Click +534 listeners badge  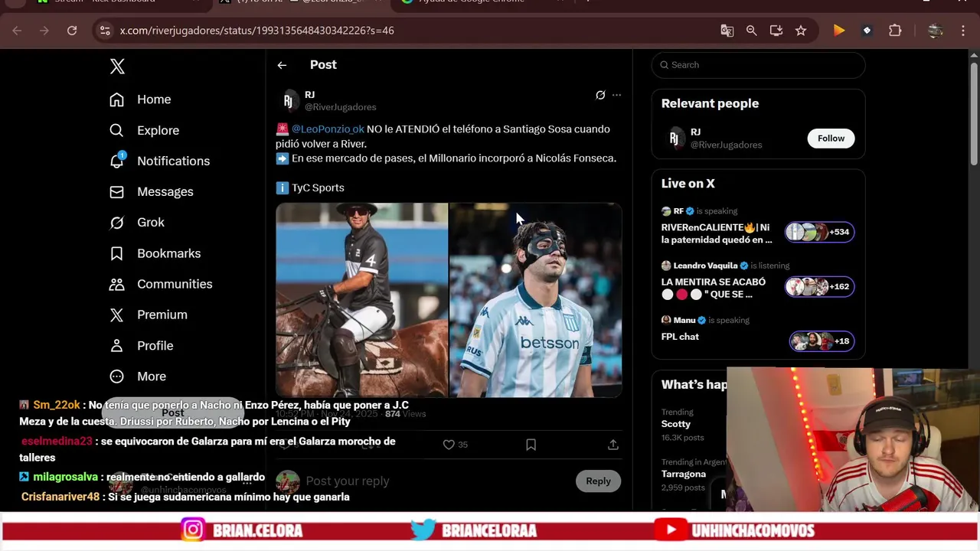(x=819, y=232)
